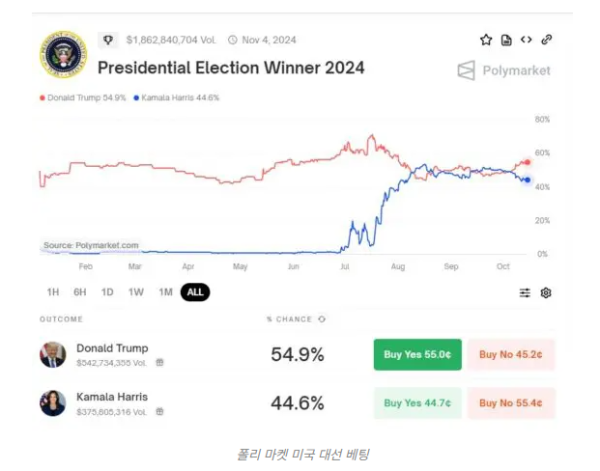The height and width of the screenshot is (471, 600).
Task: Select the ALL time range
Action: 195,292
